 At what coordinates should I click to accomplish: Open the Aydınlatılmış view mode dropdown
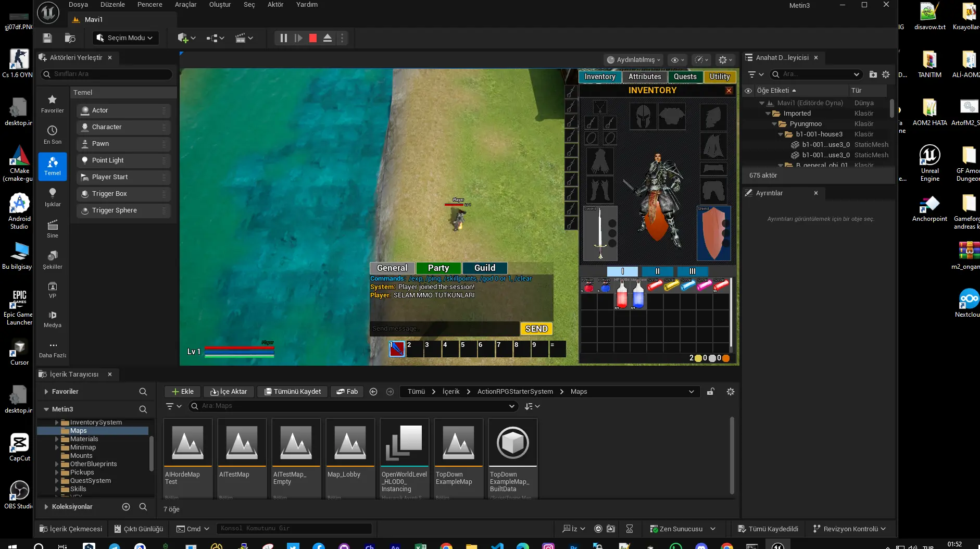pyautogui.click(x=632, y=59)
